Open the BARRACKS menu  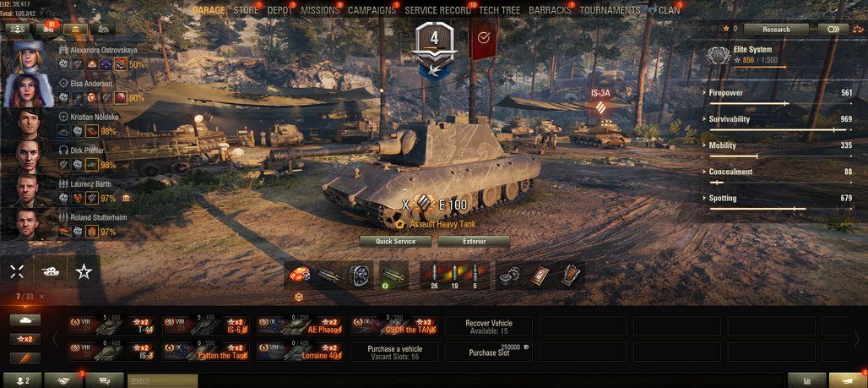(550, 10)
